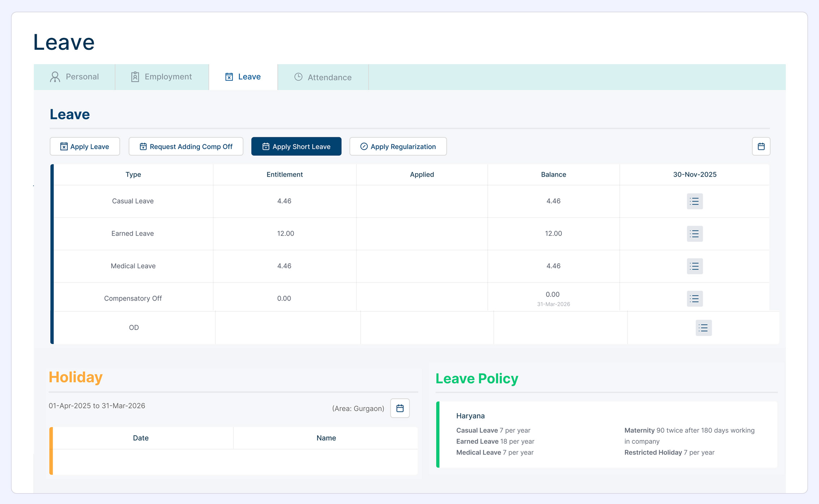Click the holiday Date column header
The image size is (819, 504).
point(141,438)
